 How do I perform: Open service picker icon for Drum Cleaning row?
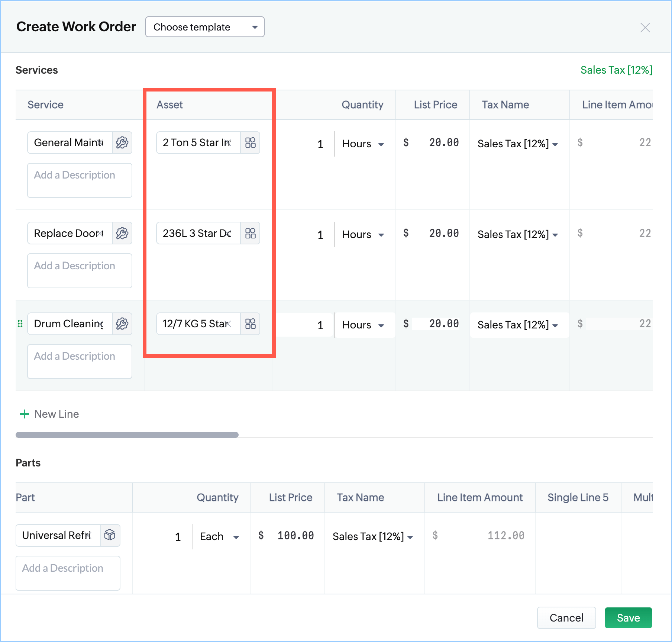122,324
